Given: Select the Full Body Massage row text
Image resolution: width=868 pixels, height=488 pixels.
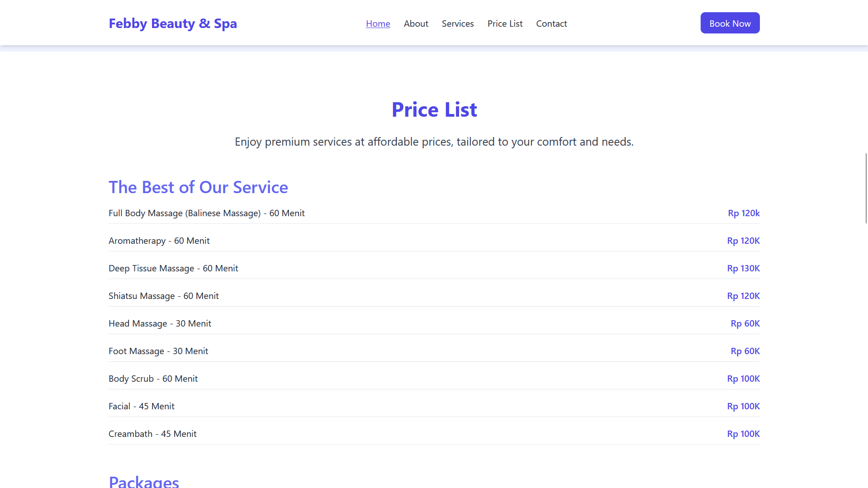Looking at the screenshot, I should pyautogui.click(x=206, y=213).
